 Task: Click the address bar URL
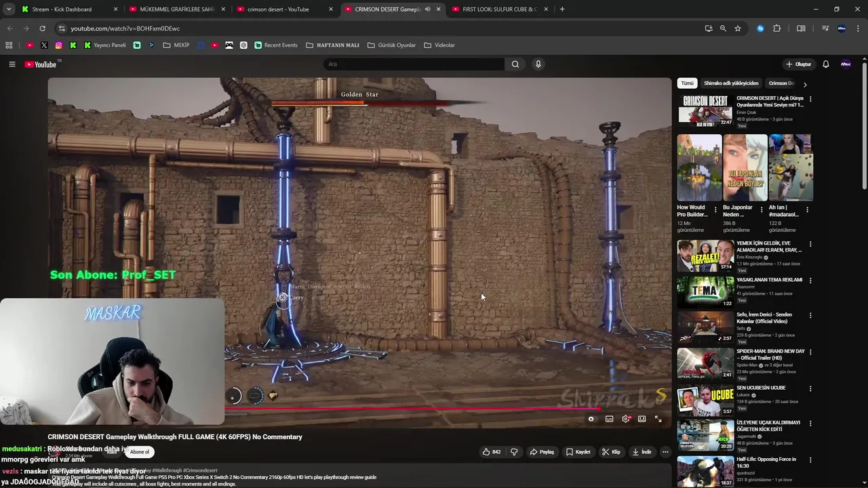[x=125, y=28]
